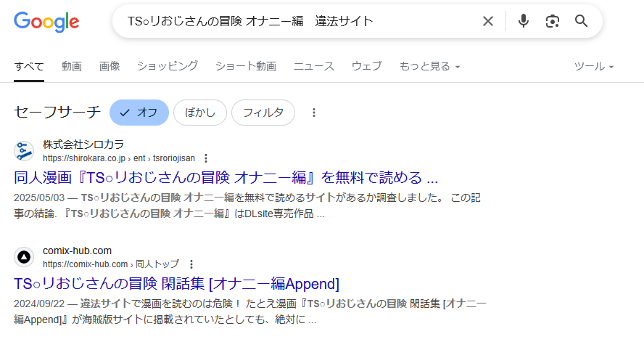Click the 2025/05/03 result snippet

247,205
